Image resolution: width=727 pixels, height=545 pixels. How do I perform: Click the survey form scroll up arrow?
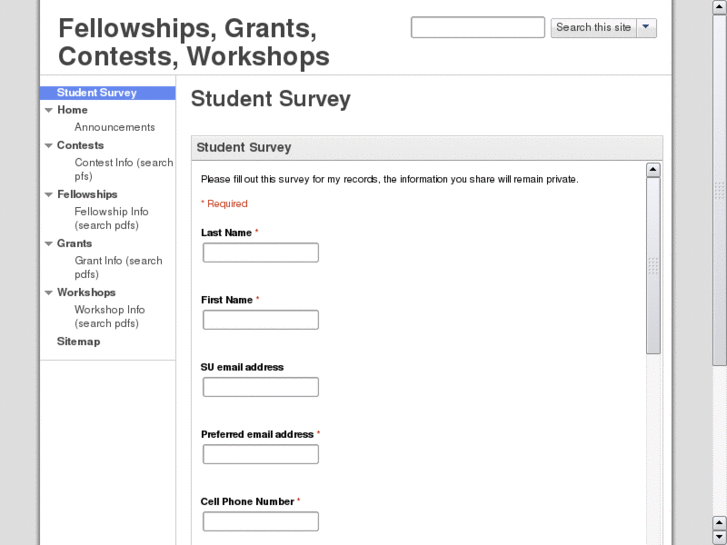(653, 170)
